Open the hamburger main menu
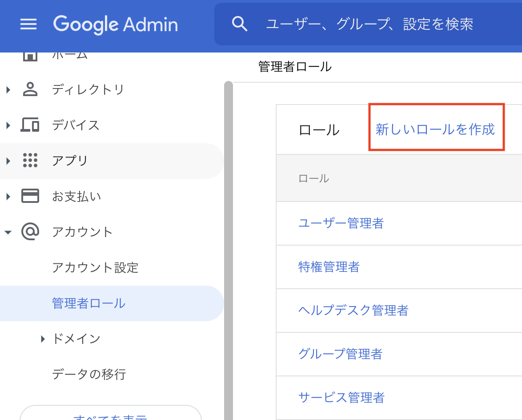Viewport: 522px width, 420px height. pyautogui.click(x=28, y=24)
